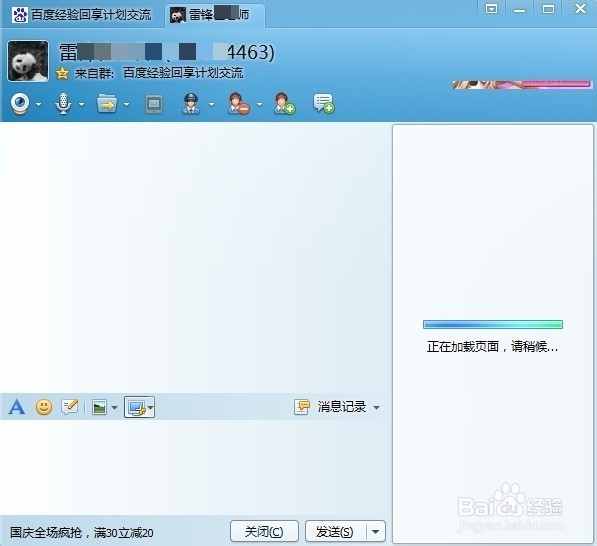Create discussion group chat bubble icon
This screenshot has width=597, height=546.
tap(324, 103)
